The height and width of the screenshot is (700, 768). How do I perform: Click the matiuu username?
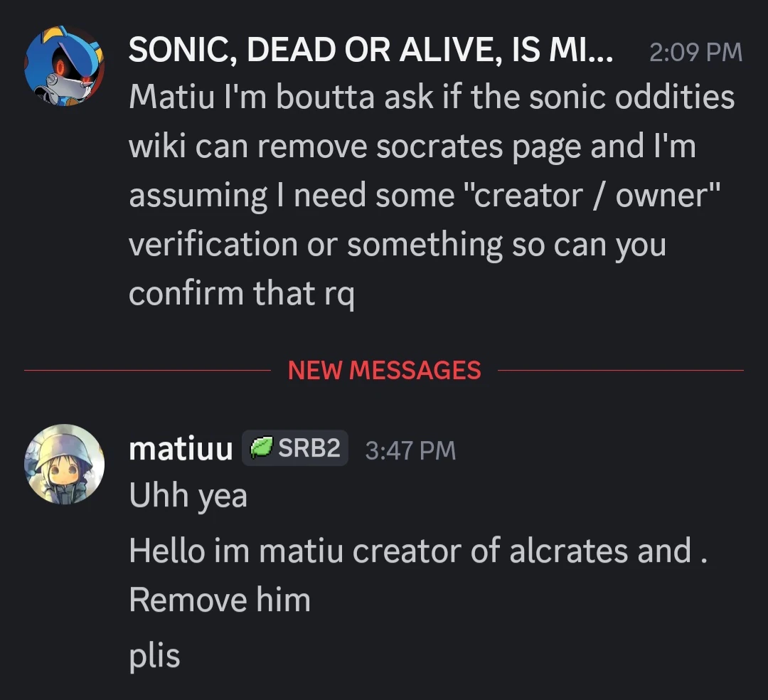point(181,449)
